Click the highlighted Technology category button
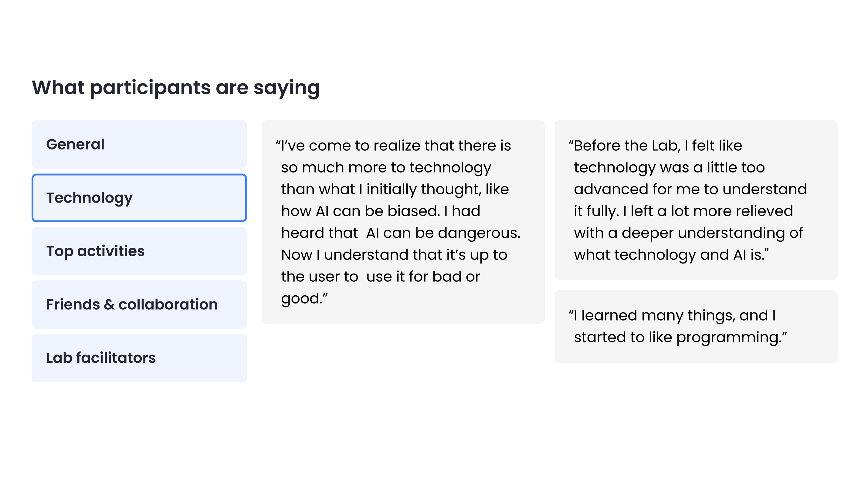This screenshot has height=504, width=868. point(139,198)
